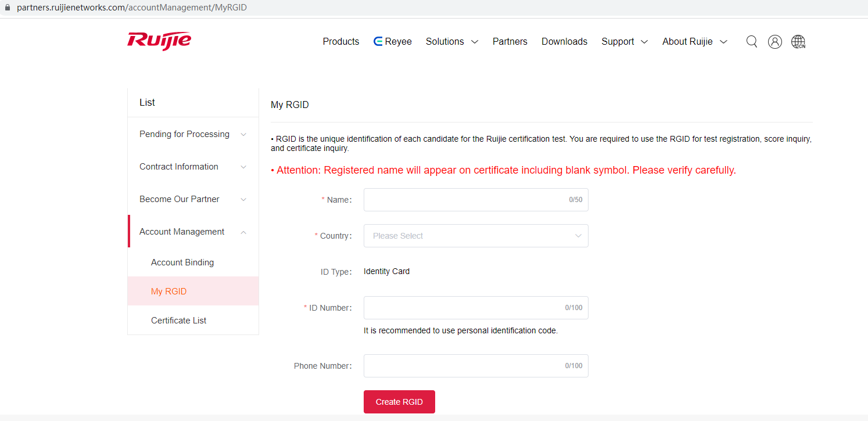Screen dimensions: 868x421
Task: Expand Pending for Processing section
Action: pos(193,134)
